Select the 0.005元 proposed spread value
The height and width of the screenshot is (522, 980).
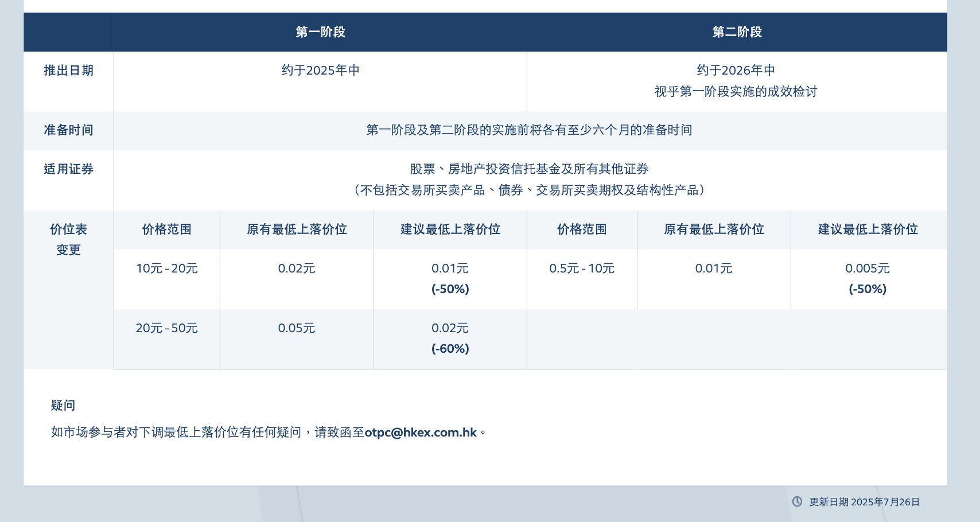(x=867, y=268)
